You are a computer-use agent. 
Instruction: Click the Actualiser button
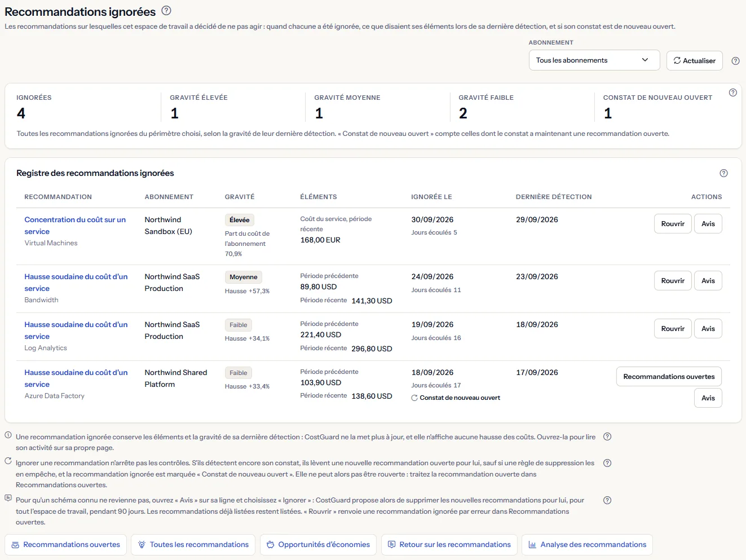pyautogui.click(x=695, y=60)
